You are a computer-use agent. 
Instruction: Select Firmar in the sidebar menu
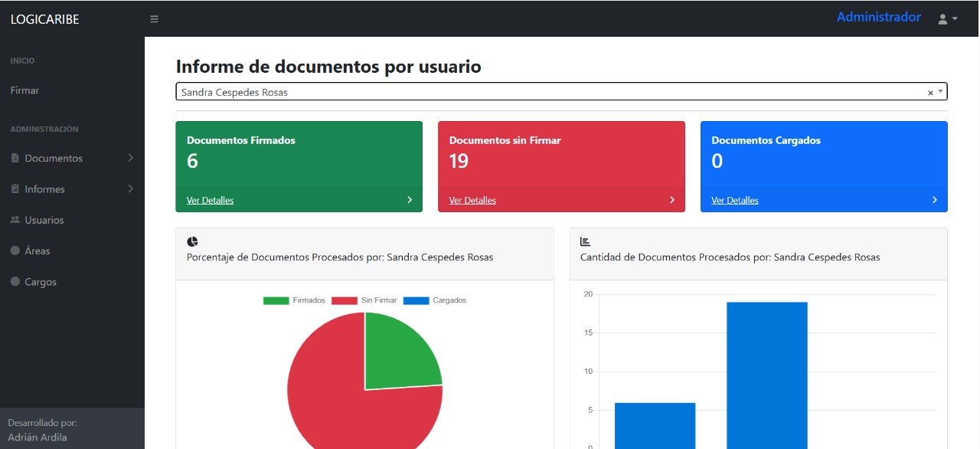tap(24, 90)
